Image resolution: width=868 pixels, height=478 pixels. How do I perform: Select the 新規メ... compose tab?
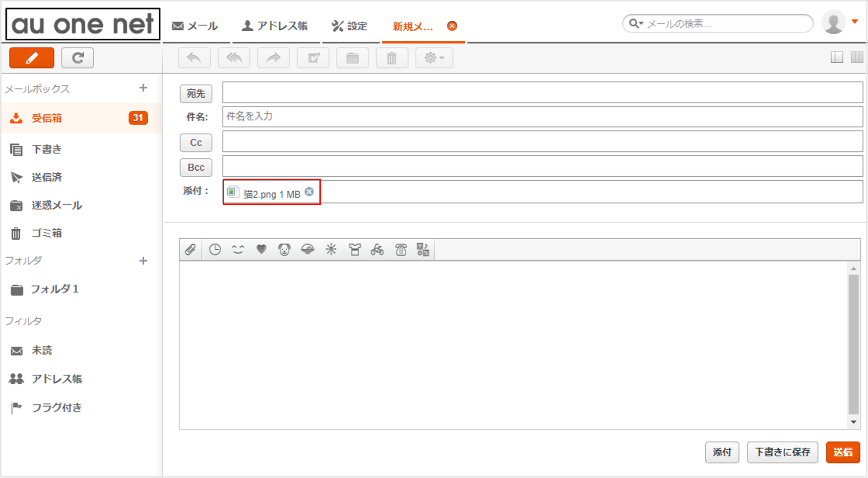click(x=413, y=26)
